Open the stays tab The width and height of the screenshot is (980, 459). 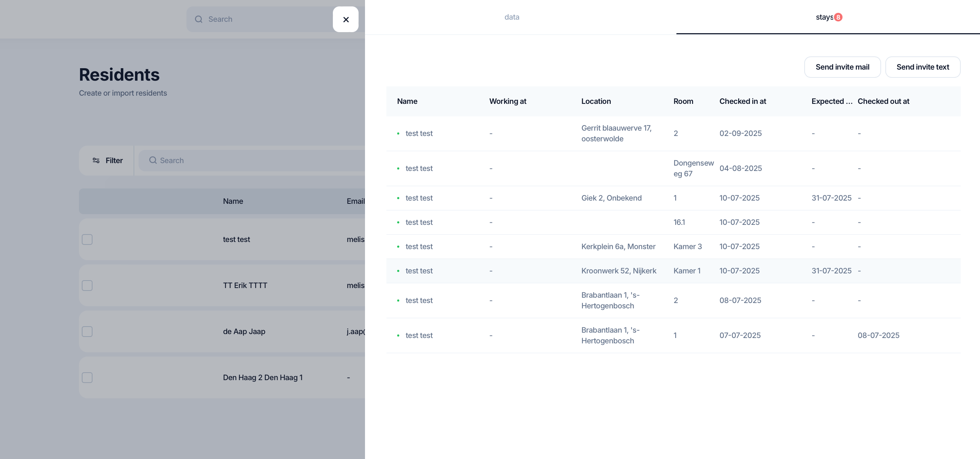coord(825,17)
